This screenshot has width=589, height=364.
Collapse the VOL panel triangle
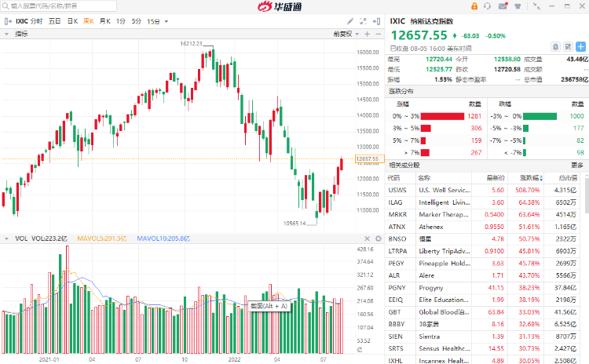click(6, 238)
